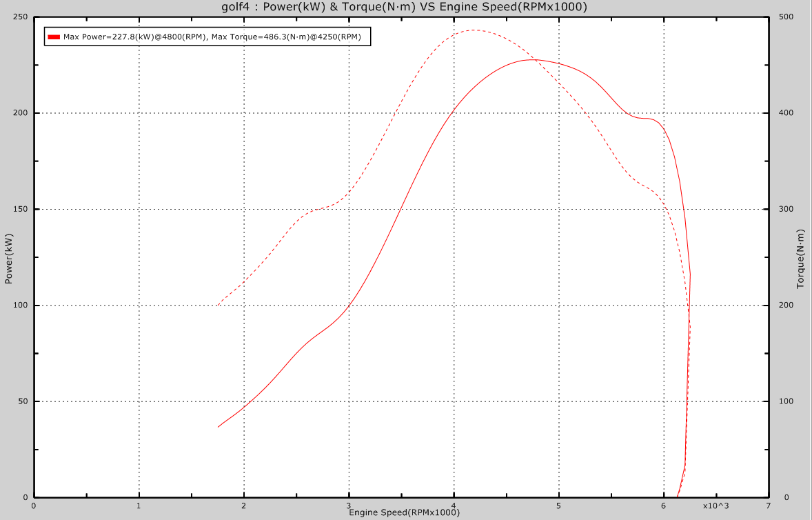Viewport: 812px width, 520px height.
Task: Click the 250 tick on the Power axis
Action: coord(21,17)
